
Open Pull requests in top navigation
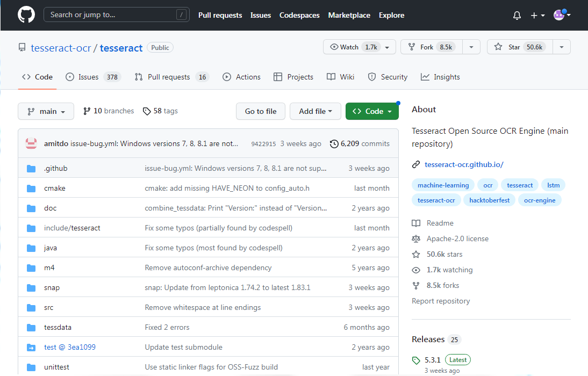coord(220,16)
